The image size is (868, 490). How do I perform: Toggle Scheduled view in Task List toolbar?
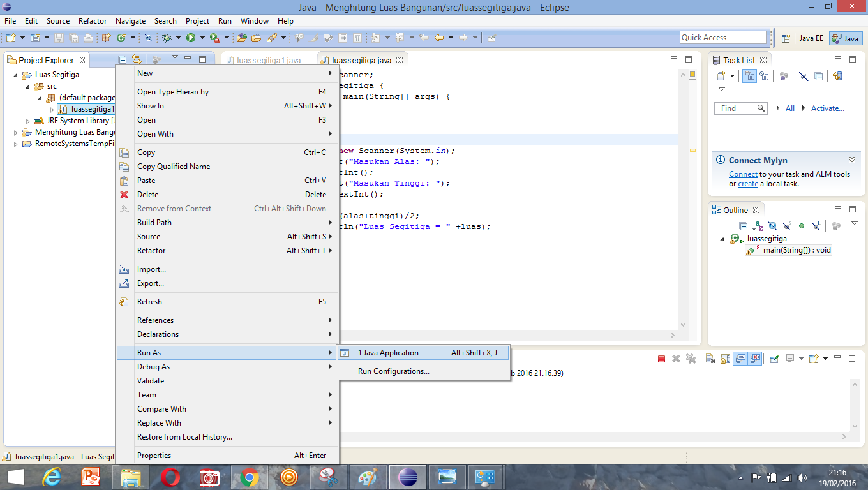click(x=764, y=76)
